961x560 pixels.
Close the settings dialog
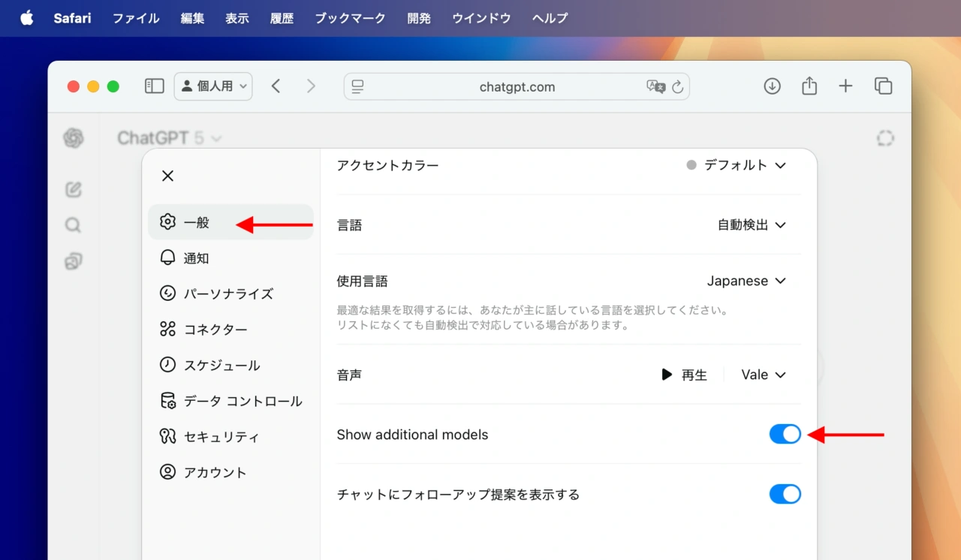click(x=167, y=176)
